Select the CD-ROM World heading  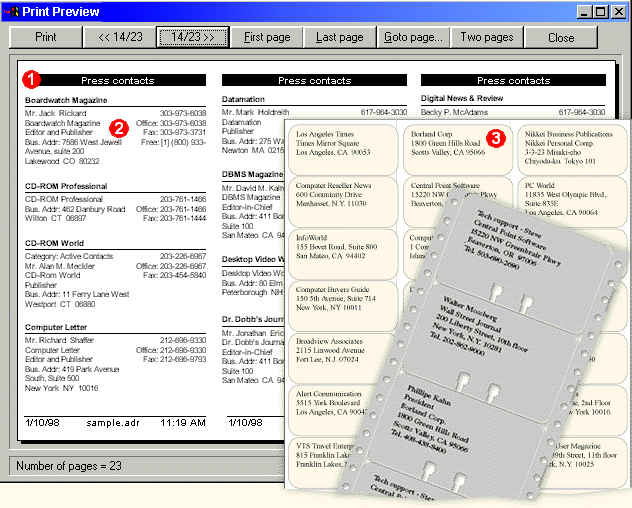click(x=54, y=243)
